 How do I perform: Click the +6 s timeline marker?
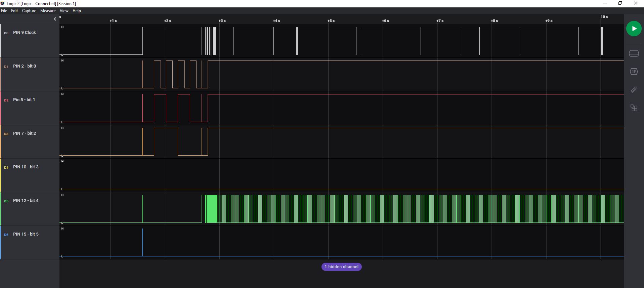tap(385, 21)
